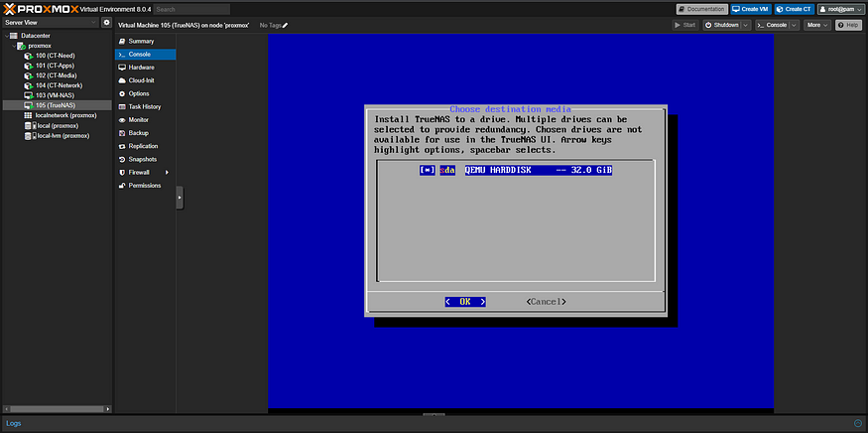
Task: Click the Create CT button
Action: pyautogui.click(x=795, y=9)
